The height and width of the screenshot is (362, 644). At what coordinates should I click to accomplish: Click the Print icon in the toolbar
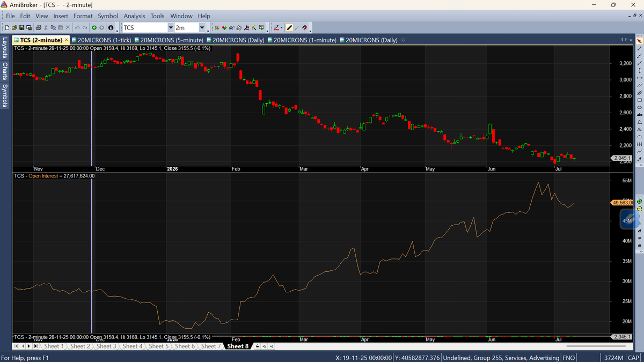tap(39, 27)
